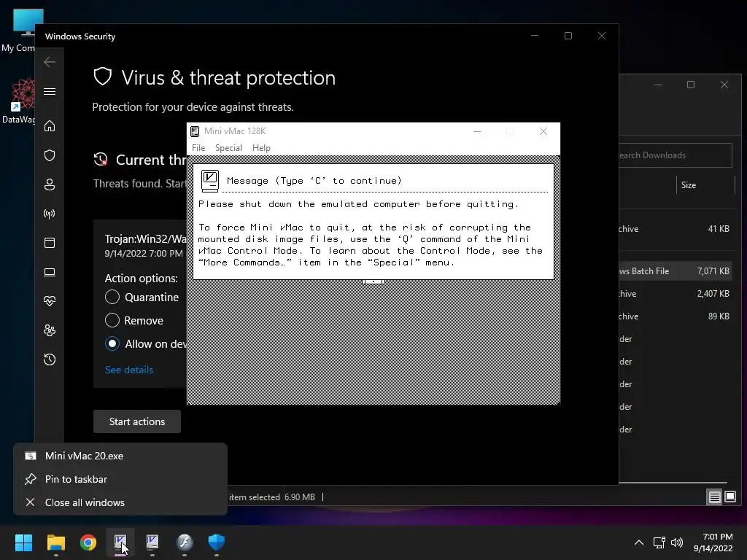Open the clock and date flyout
The height and width of the screenshot is (560, 747).
tap(713, 542)
